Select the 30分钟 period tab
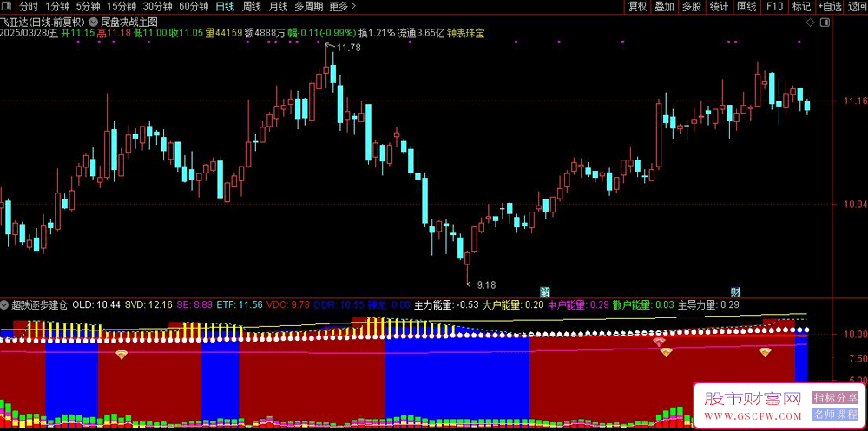This screenshot has width=868, height=431. (157, 7)
